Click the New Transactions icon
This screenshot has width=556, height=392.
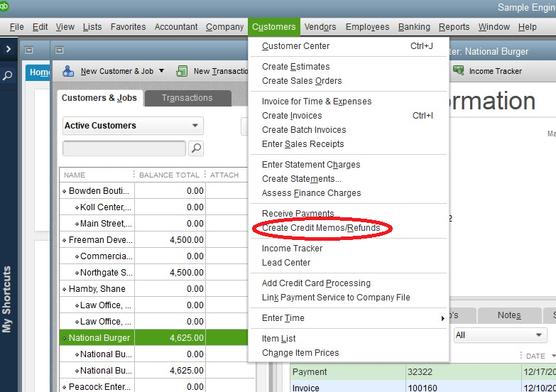(x=182, y=71)
